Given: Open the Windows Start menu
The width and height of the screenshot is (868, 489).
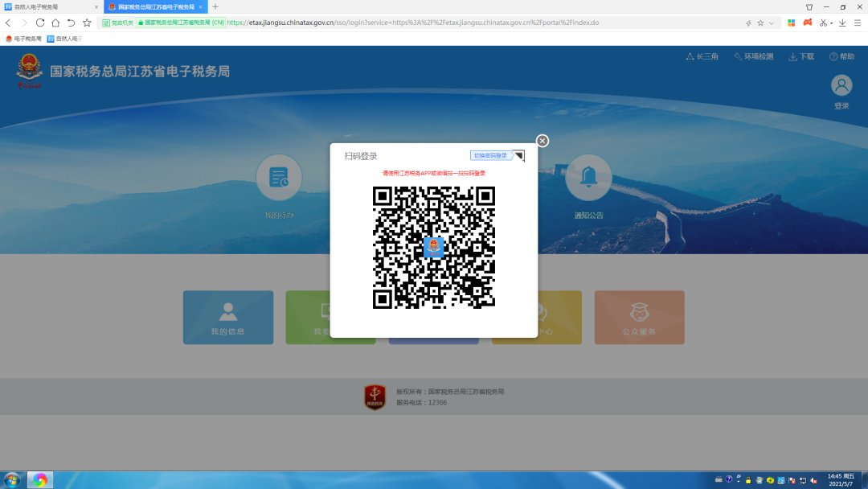Looking at the screenshot, I should pyautogui.click(x=12, y=480).
